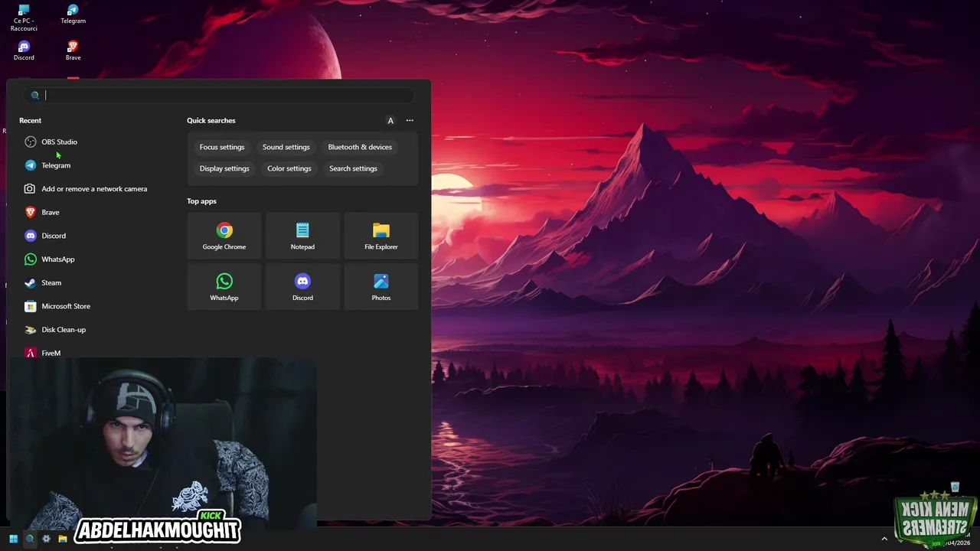This screenshot has width=980, height=551.
Task: Open Notepad from Top apps
Action: point(302,236)
